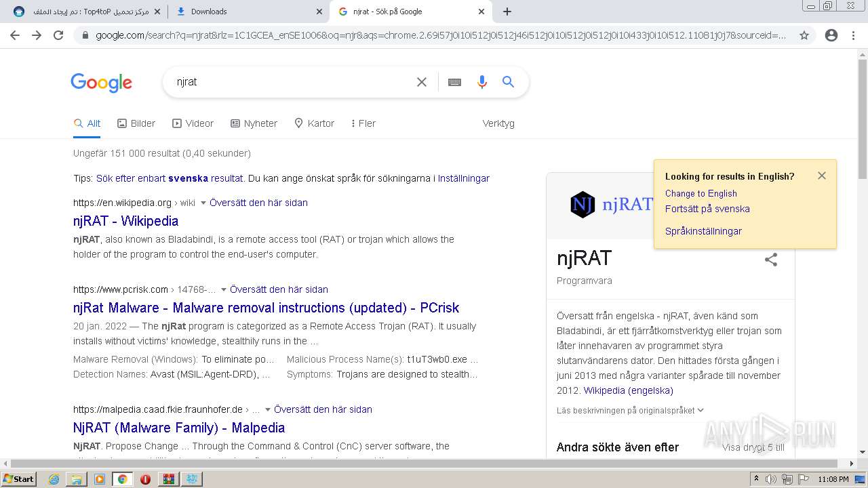Open the Verktyg search tools

pyautogui.click(x=498, y=123)
